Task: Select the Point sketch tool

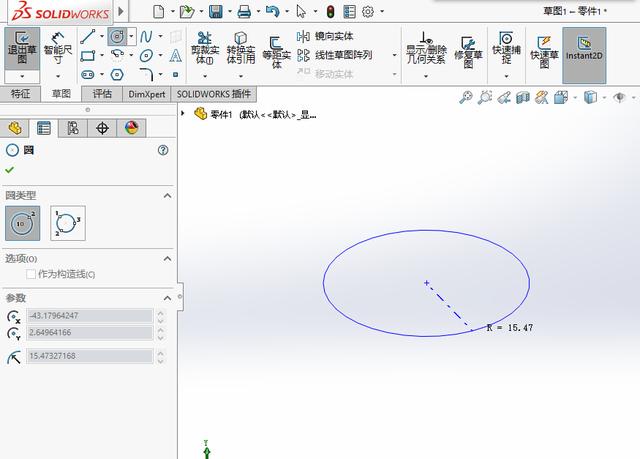Action: pyautogui.click(x=176, y=74)
